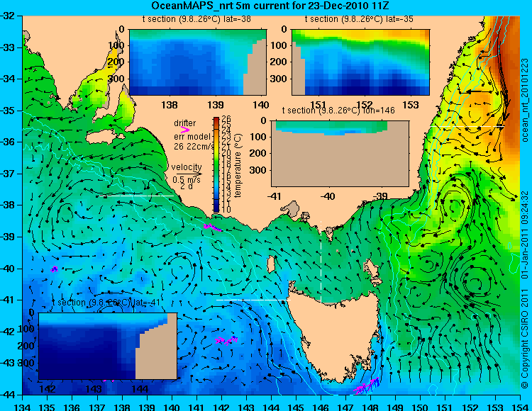Viewport: 532px width, 411px height.
Task: Open the temperature section plot for lat=-38
Action: 198,62
